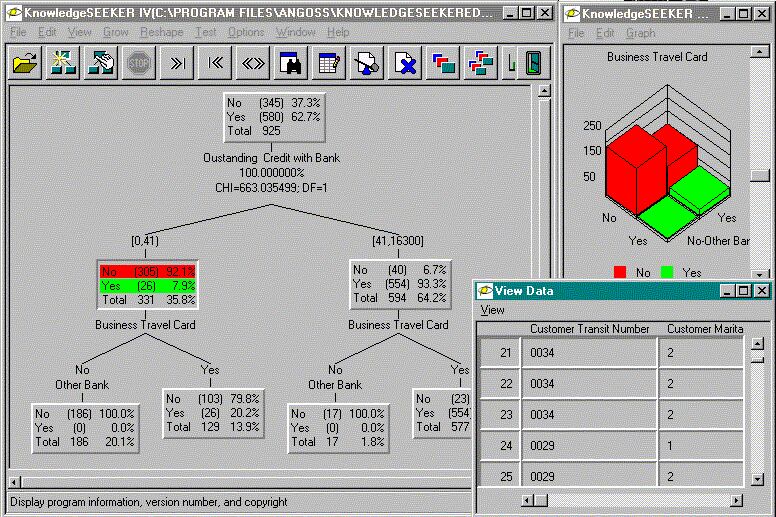Open the Options menu
This screenshot has height=517, width=776.
pos(246,32)
